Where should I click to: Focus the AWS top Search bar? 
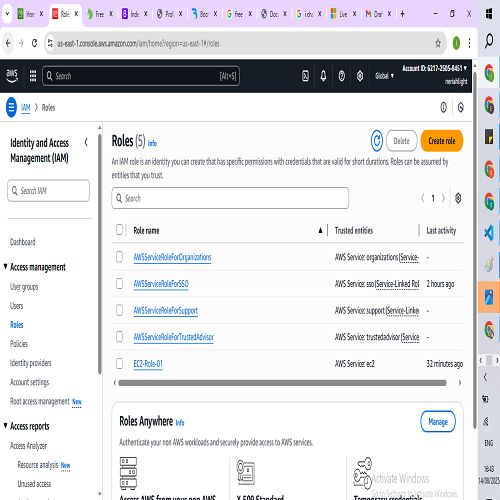(x=141, y=76)
